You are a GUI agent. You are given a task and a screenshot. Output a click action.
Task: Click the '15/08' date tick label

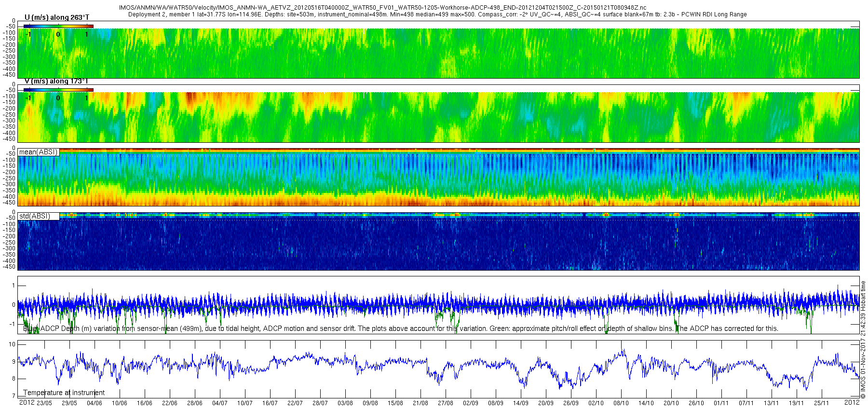pos(395,403)
